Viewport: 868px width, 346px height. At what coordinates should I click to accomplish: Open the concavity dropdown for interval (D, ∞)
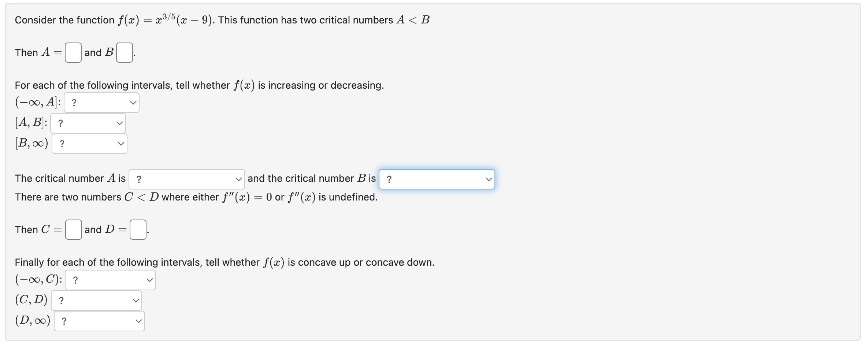[99, 321]
